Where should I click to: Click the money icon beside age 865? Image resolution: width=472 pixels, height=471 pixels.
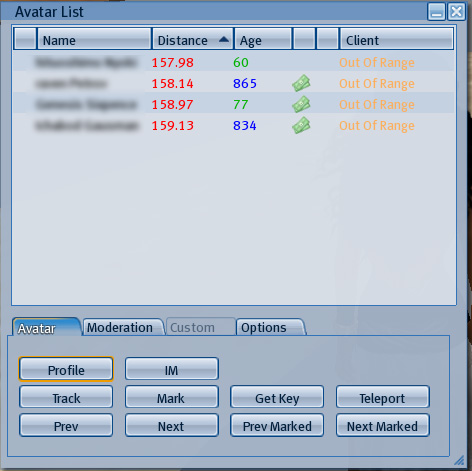301,83
